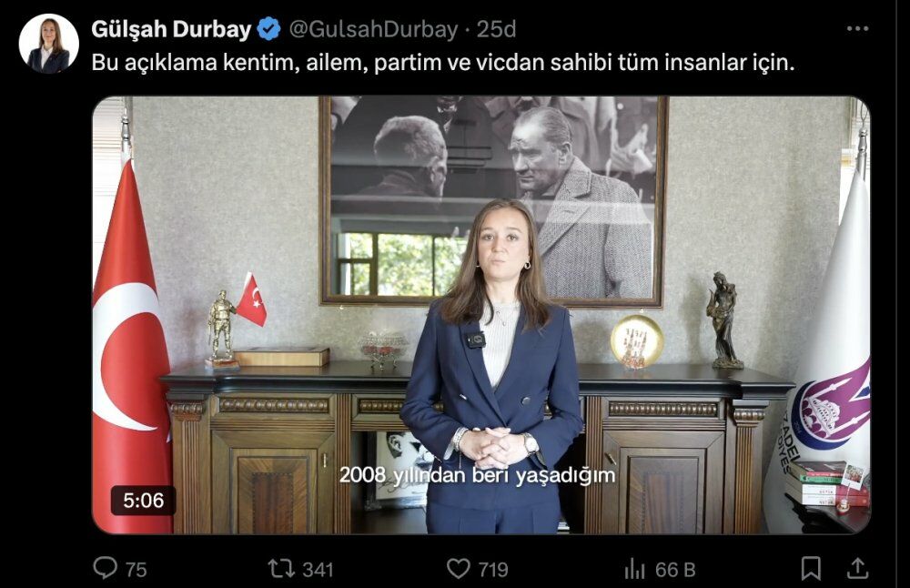Play the video of the woman speaking
This screenshot has width=910, height=588.
(481, 315)
